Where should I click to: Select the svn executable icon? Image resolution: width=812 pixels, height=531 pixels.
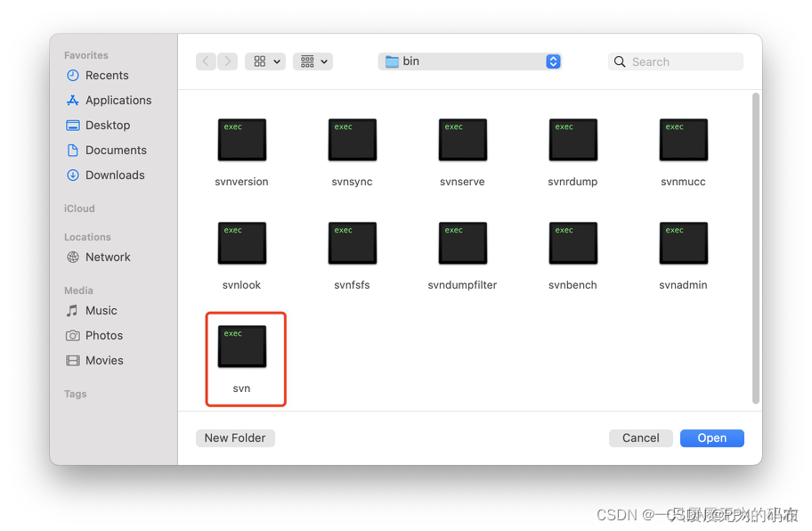pyautogui.click(x=242, y=347)
